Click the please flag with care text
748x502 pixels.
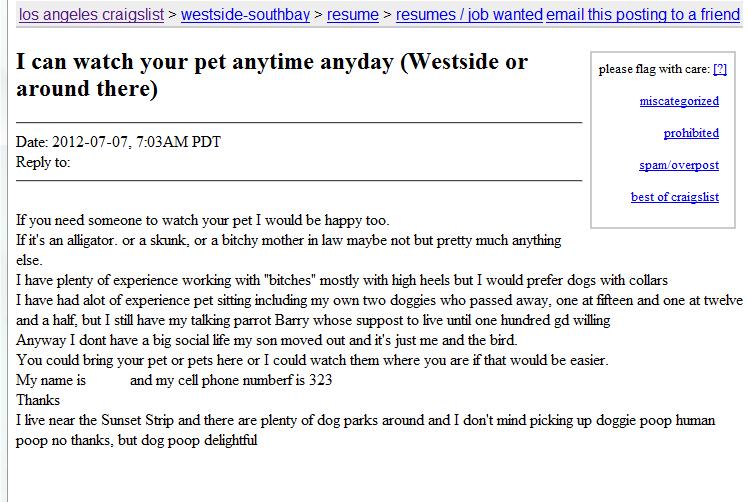pos(654,69)
